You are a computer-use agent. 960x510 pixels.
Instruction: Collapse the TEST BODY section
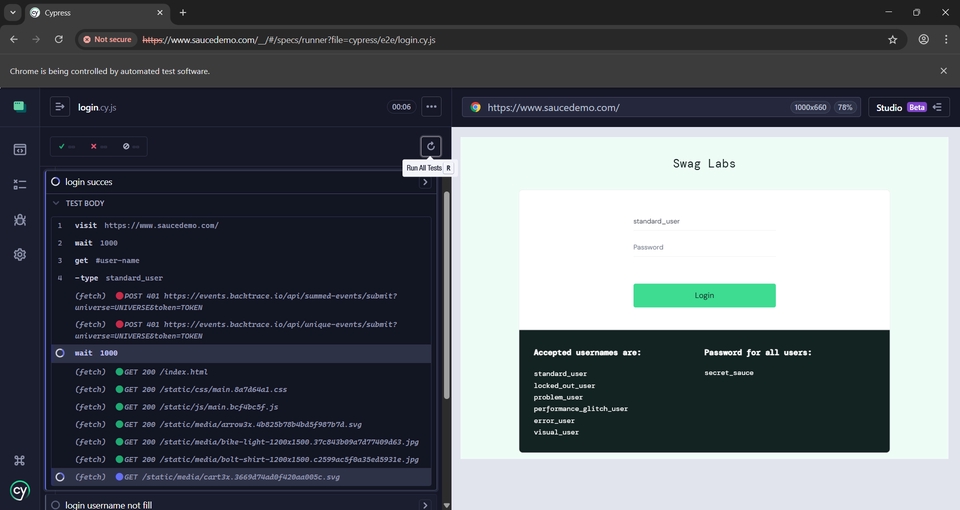coord(85,203)
